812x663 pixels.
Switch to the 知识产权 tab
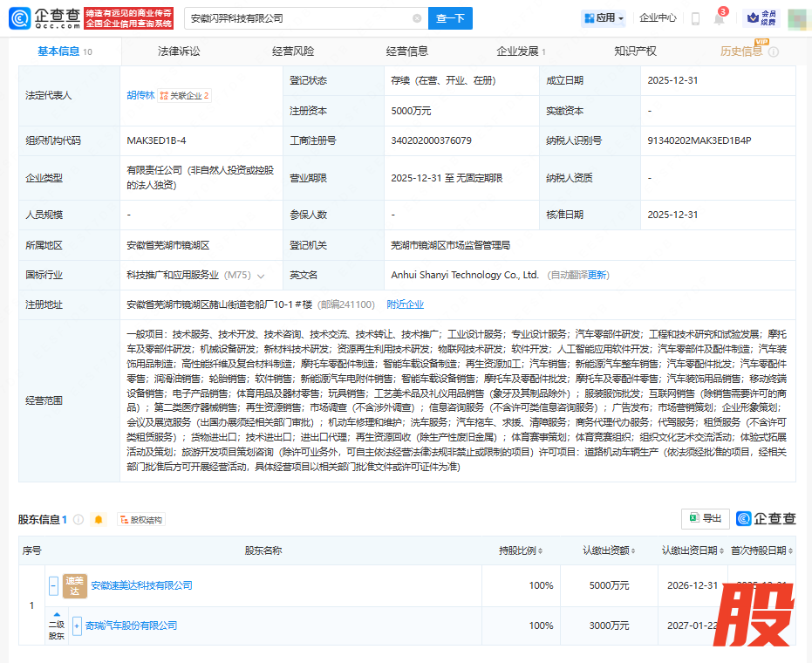click(635, 51)
